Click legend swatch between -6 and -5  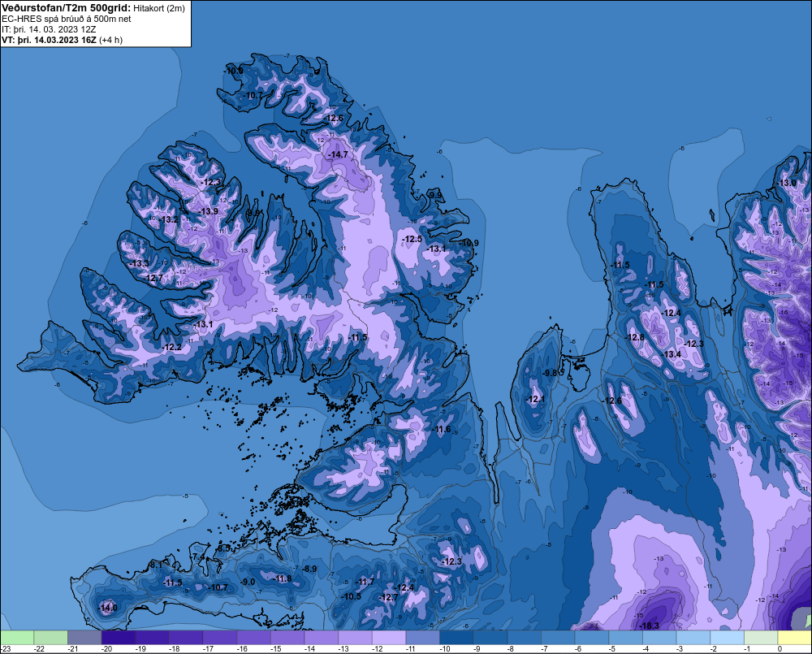(592, 637)
